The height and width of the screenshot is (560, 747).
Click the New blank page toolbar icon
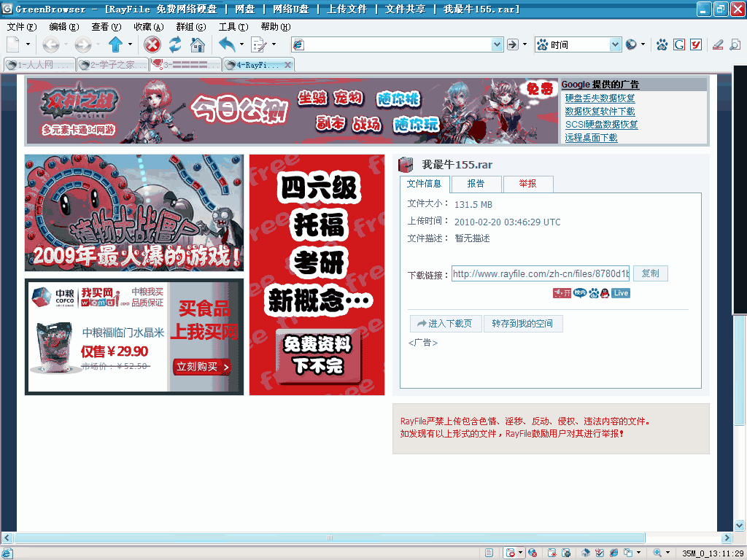coord(13,44)
